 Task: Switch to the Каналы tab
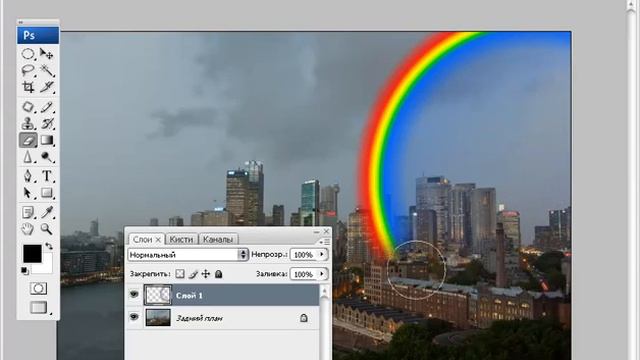tap(218, 240)
